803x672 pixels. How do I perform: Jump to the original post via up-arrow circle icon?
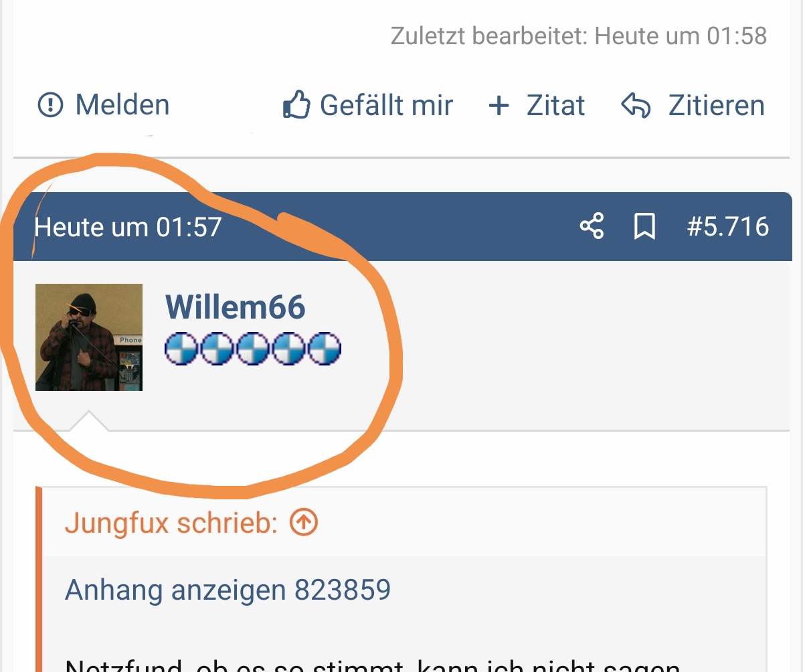tap(304, 523)
